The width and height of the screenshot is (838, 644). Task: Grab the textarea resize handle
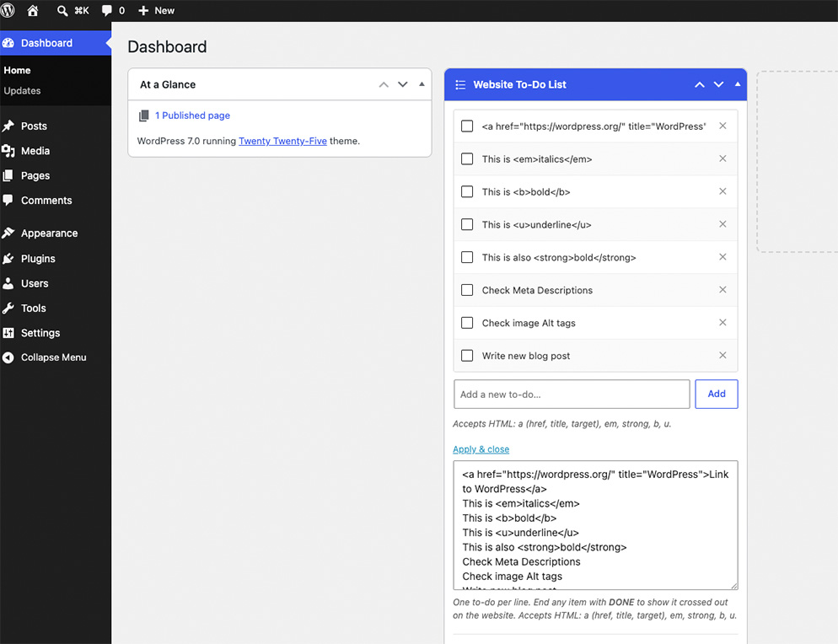(733, 586)
